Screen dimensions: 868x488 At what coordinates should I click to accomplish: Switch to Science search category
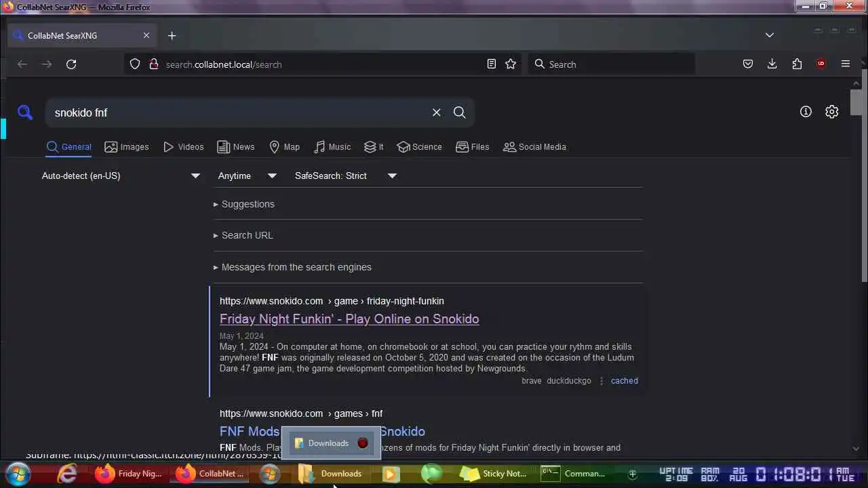[419, 146]
